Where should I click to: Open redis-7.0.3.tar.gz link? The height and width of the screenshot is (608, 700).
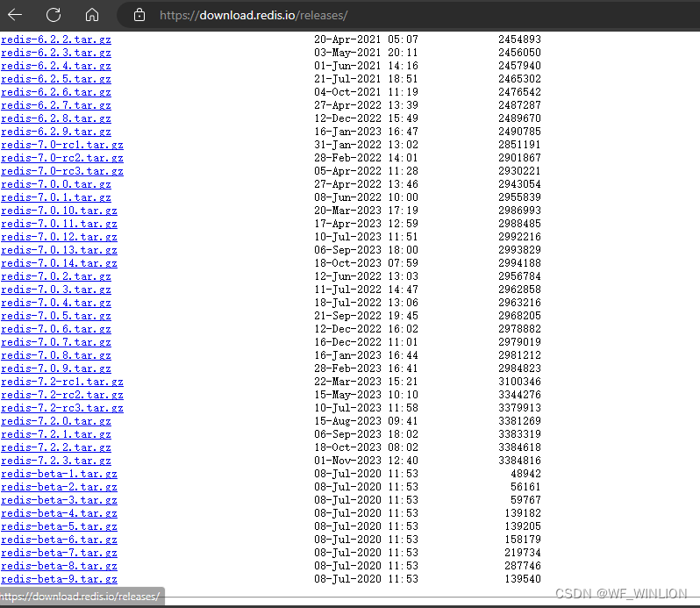[56, 290]
